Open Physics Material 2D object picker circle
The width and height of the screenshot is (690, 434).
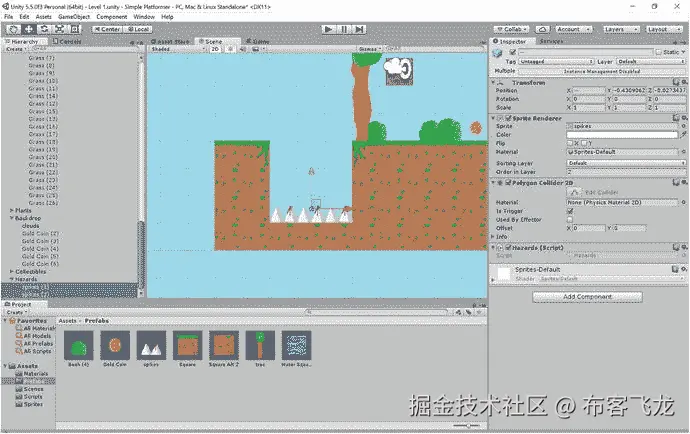click(x=683, y=202)
